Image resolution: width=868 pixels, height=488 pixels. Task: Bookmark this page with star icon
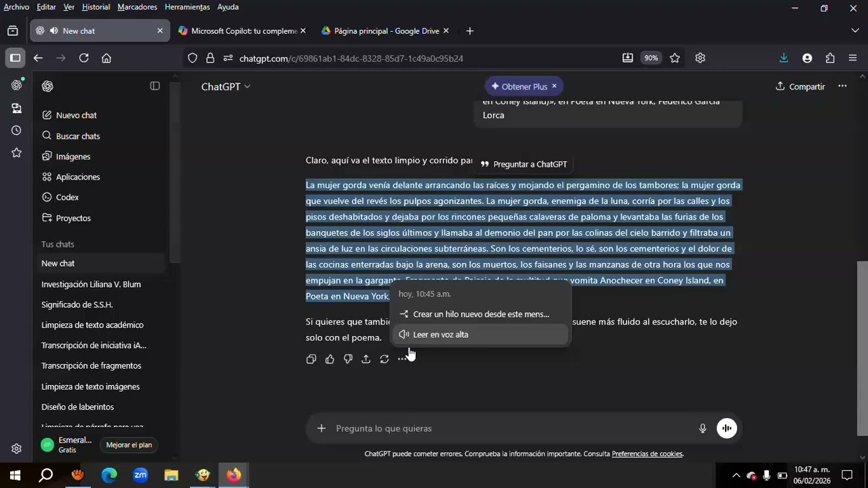[675, 58]
